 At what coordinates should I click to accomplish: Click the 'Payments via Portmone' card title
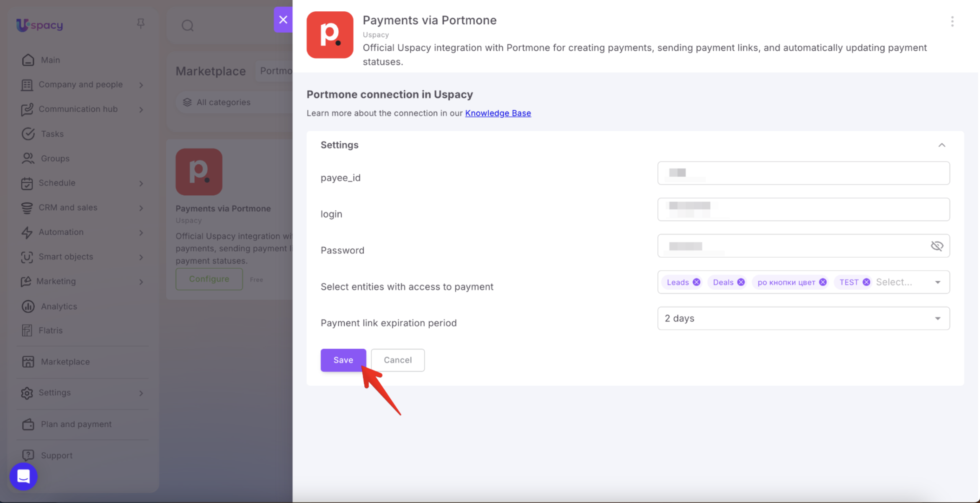point(223,209)
